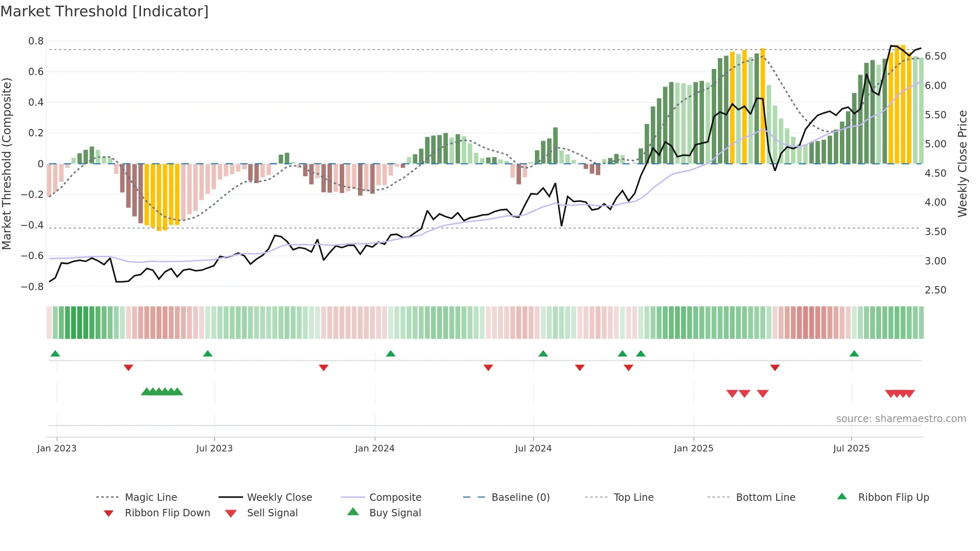Screen dimensions: 980x551
Task: Toggle the Baseline (0) legend entry
Action: [506, 497]
